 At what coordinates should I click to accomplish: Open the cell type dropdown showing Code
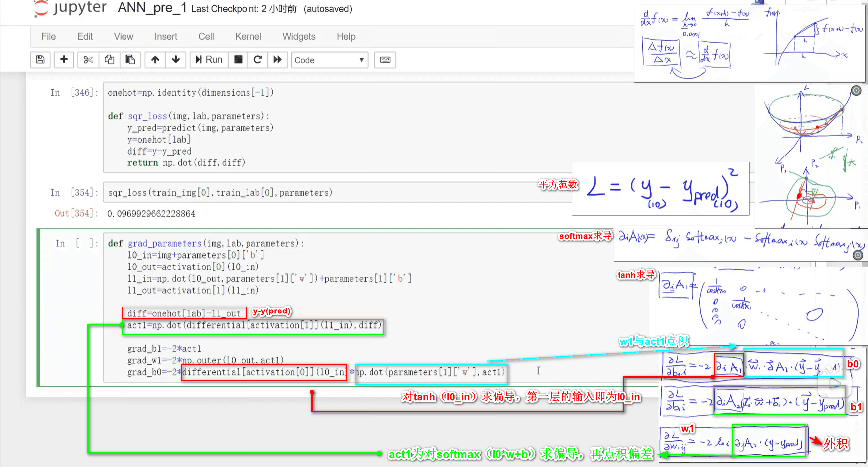pos(329,60)
